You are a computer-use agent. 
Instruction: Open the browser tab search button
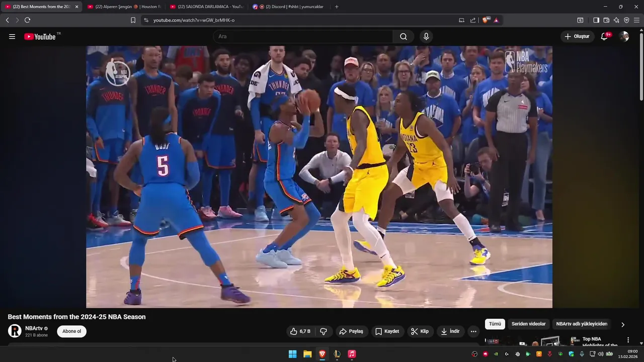[580, 20]
